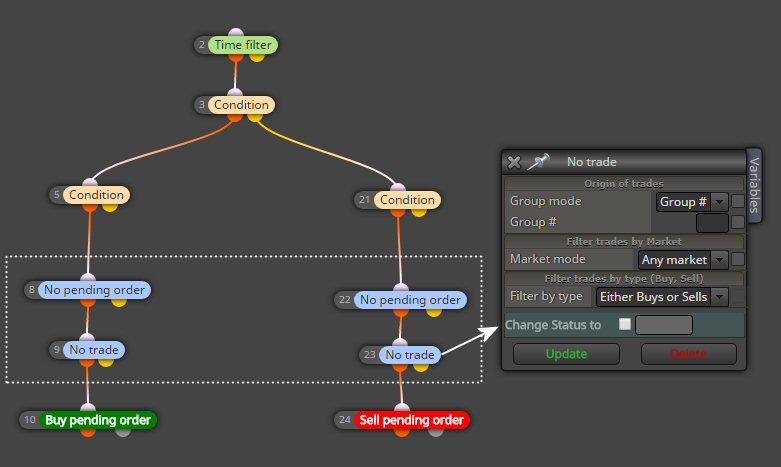781x467 pixels.
Task: Click orange output connector of Buy pending order
Action: (88, 432)
